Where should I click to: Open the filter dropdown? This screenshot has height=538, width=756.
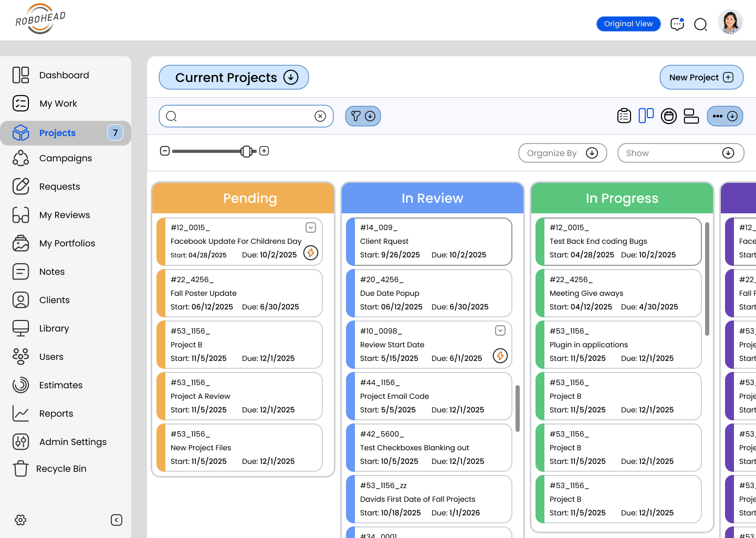click(363, 116)
